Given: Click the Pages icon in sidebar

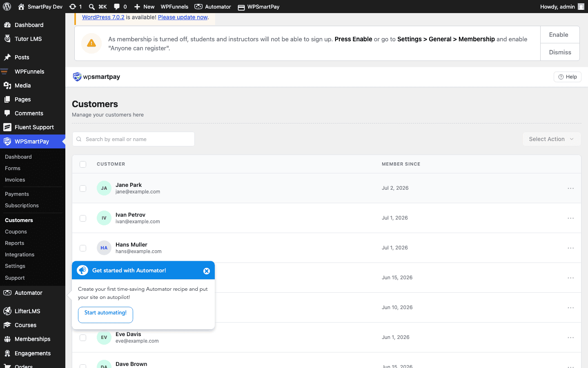Looking at the screenshot, I should 7,99.
